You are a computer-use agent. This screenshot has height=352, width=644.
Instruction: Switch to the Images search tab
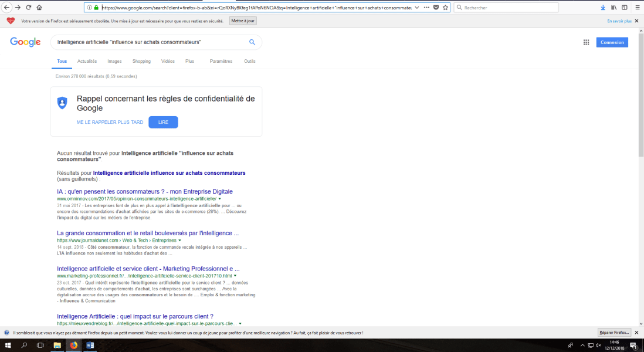coord(114,61)
